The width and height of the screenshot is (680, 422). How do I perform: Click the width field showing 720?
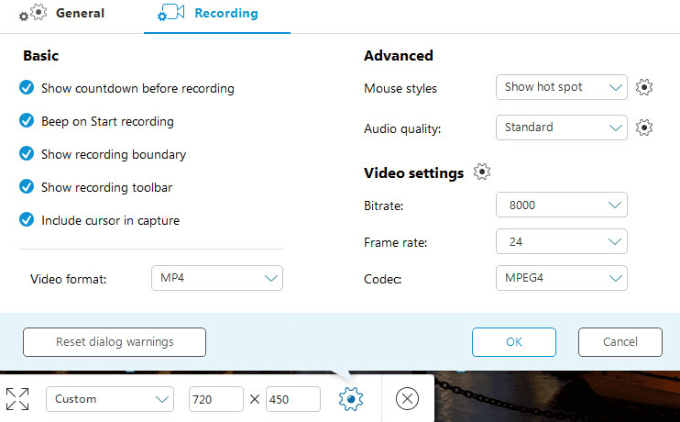(216, 399)
